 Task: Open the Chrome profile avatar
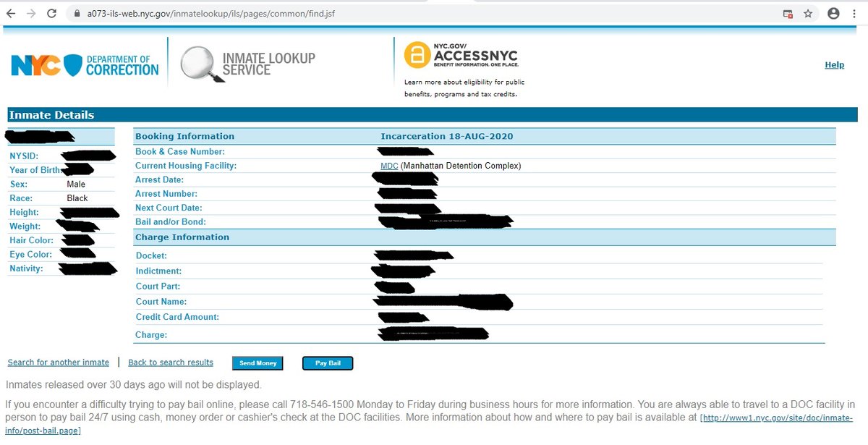pyautogui.click(x=832, y=12)
